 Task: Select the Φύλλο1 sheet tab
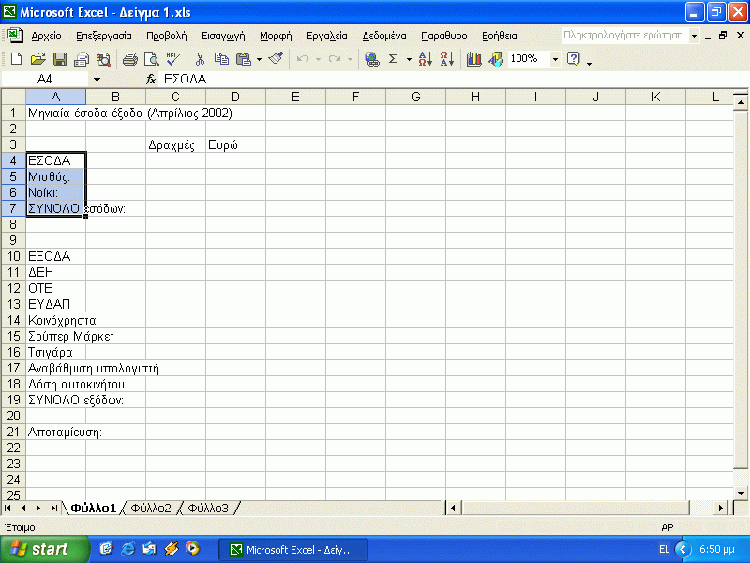93,508
